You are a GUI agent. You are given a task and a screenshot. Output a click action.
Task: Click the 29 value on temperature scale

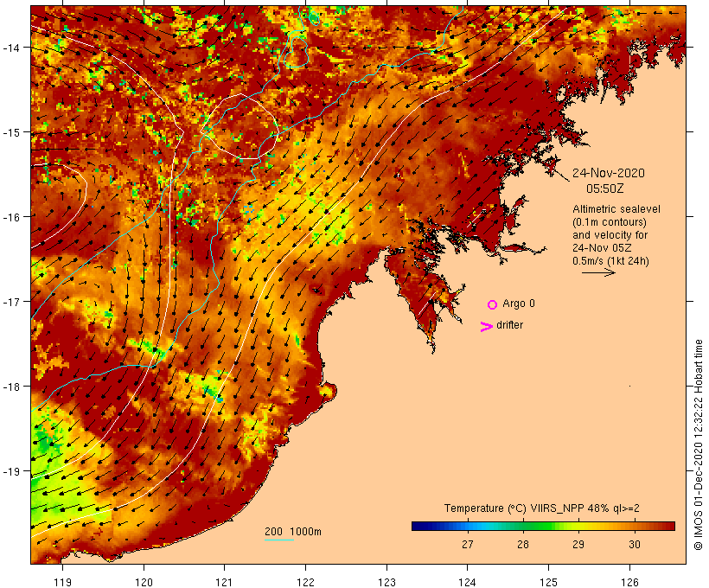click(578, 544)
